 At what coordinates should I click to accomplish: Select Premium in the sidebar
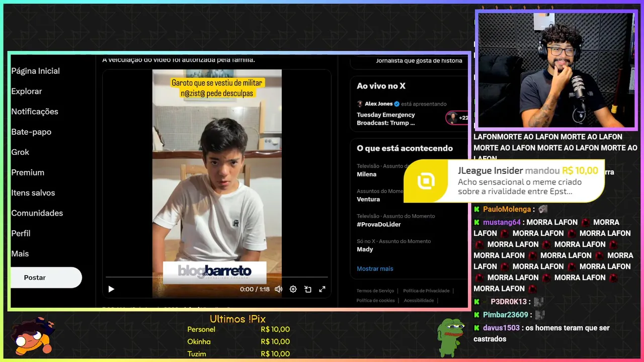tap(28, 172)
